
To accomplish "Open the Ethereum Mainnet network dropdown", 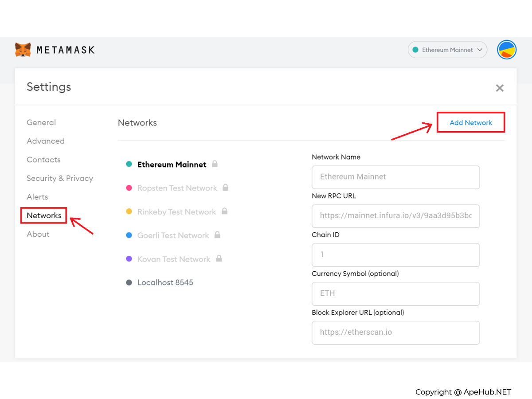I will 447,50.
